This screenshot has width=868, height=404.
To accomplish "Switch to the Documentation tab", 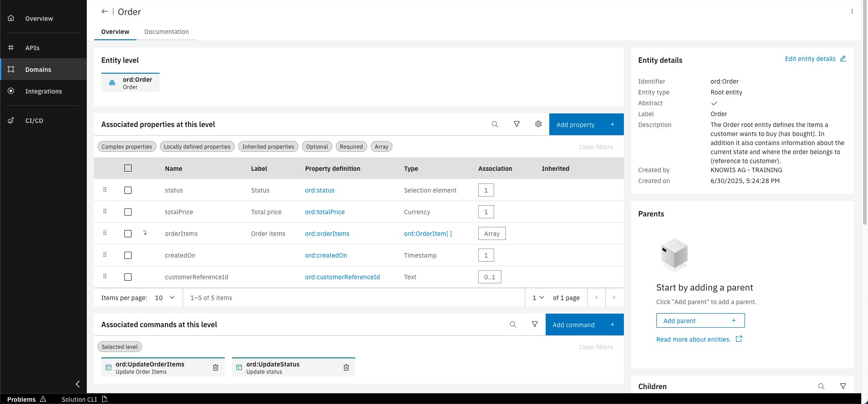I will click(166, 32).
